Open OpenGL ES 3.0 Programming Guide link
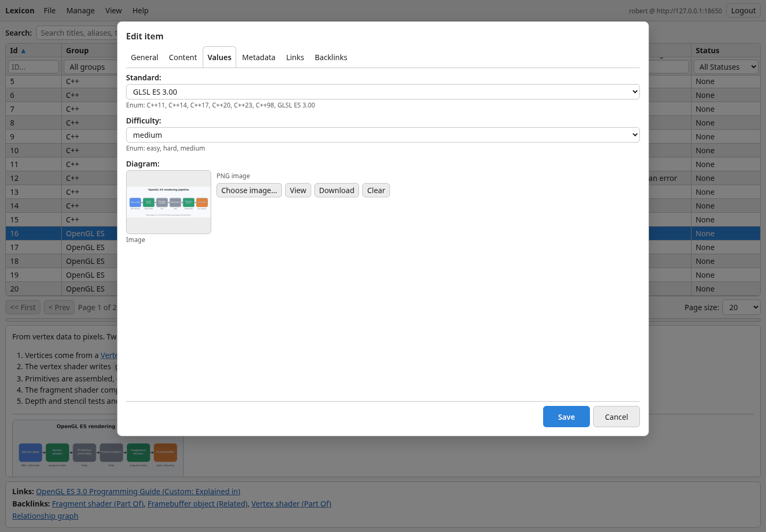The width and height of the screenshot is (766, 532). [138, 492]
